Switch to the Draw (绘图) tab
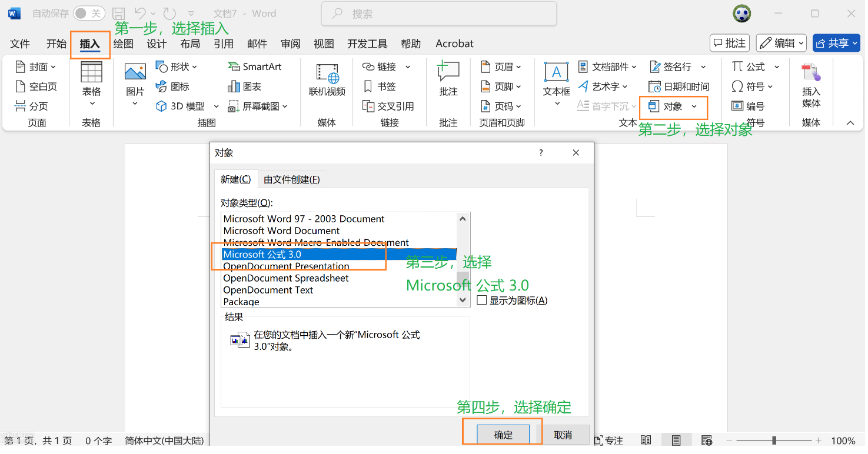The width and height of the screenshot is (868, 454). 124,44
